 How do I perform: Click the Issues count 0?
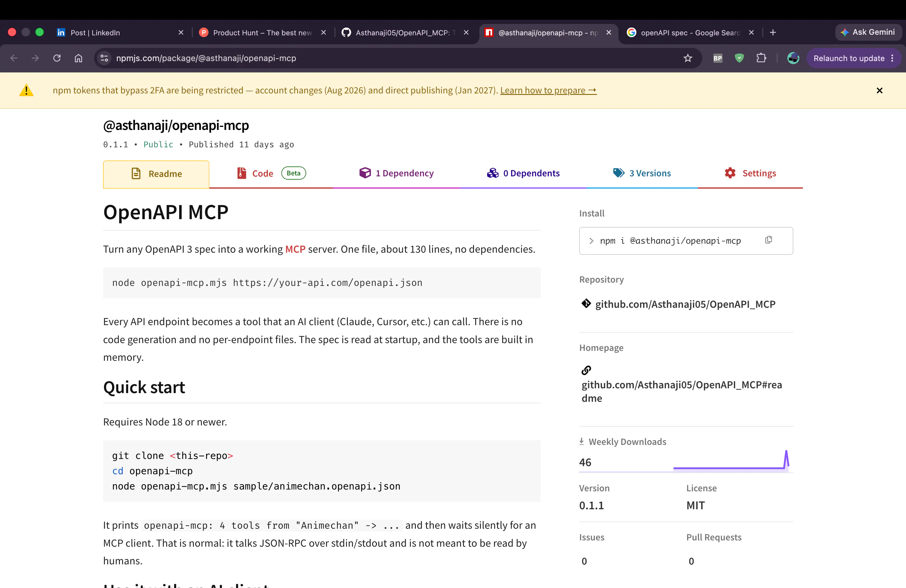click(584, 561)
